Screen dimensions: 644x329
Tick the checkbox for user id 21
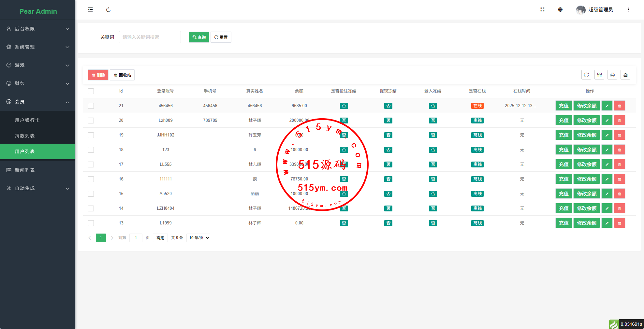pyautogui.click(x=91, y=106)
